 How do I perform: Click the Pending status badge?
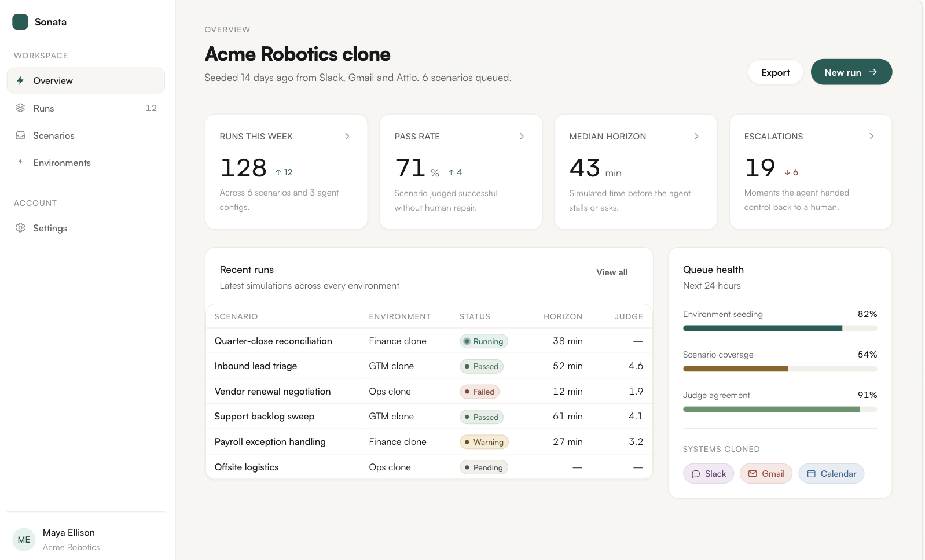484,467
